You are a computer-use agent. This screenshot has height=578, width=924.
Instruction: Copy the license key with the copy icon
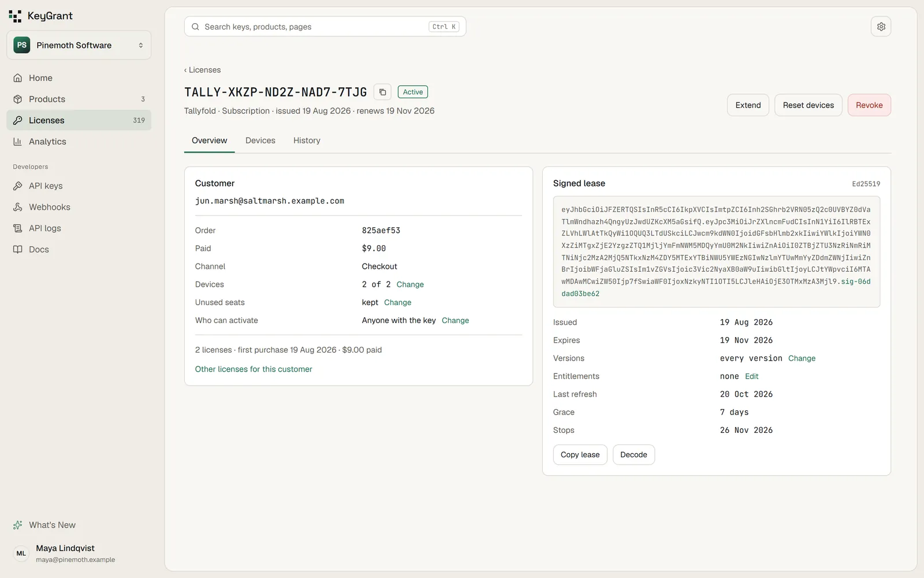click(382, 92)
